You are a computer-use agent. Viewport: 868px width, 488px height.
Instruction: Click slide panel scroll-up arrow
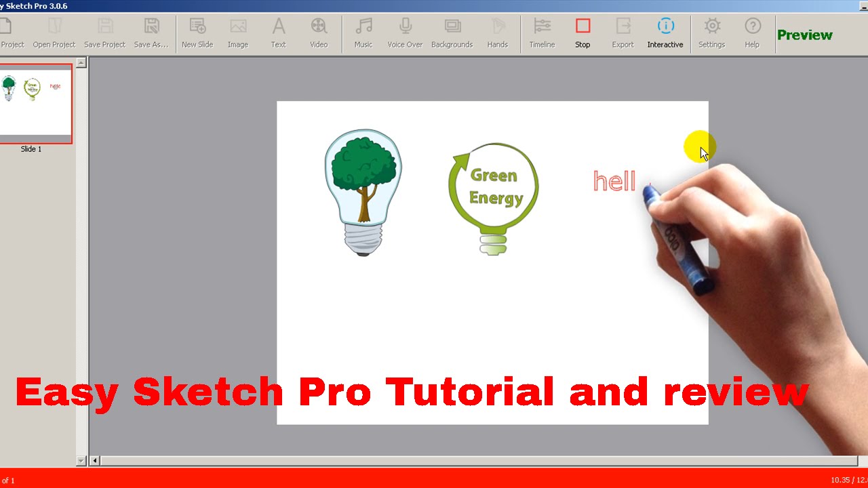pyautogui.click(x=81, y=63)
